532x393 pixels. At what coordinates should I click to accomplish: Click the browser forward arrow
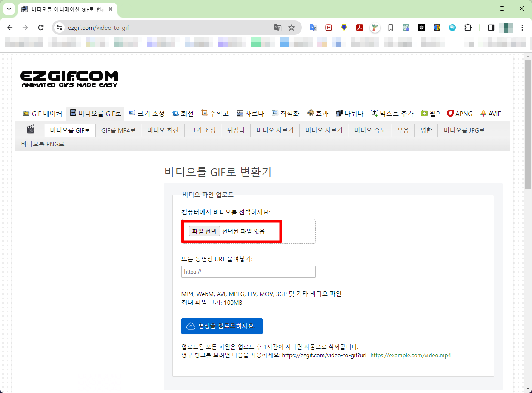click(x=25, y=28)
